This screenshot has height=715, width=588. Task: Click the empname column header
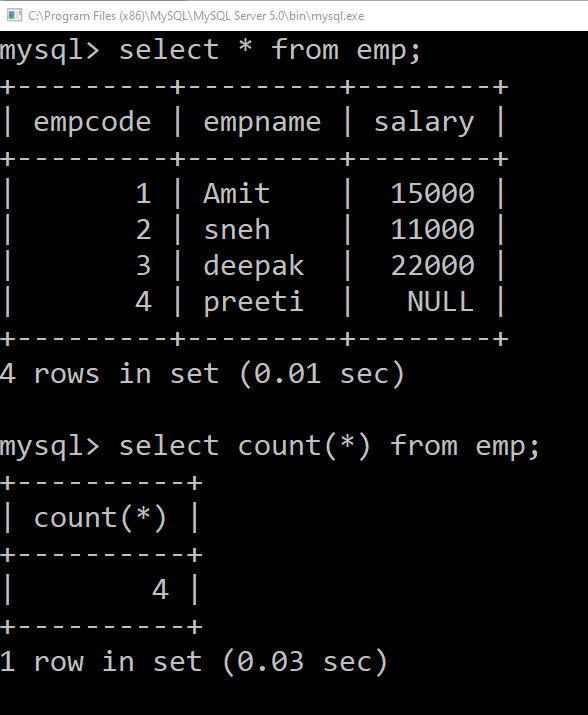point(262,123)
